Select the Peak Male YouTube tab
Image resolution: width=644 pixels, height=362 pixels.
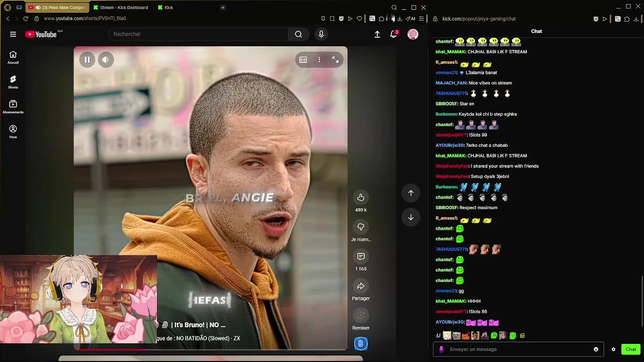(x=57, y=8)
